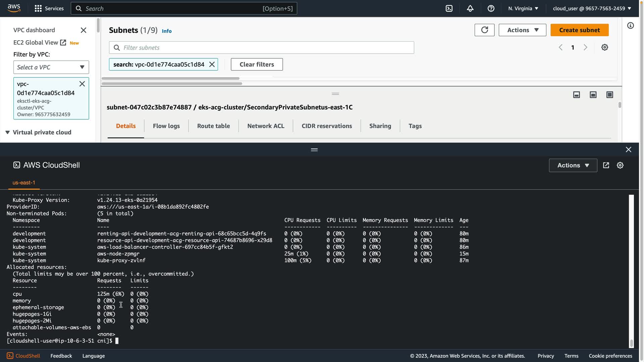
Task: Open the Network ACL tab
Action: 265,126
